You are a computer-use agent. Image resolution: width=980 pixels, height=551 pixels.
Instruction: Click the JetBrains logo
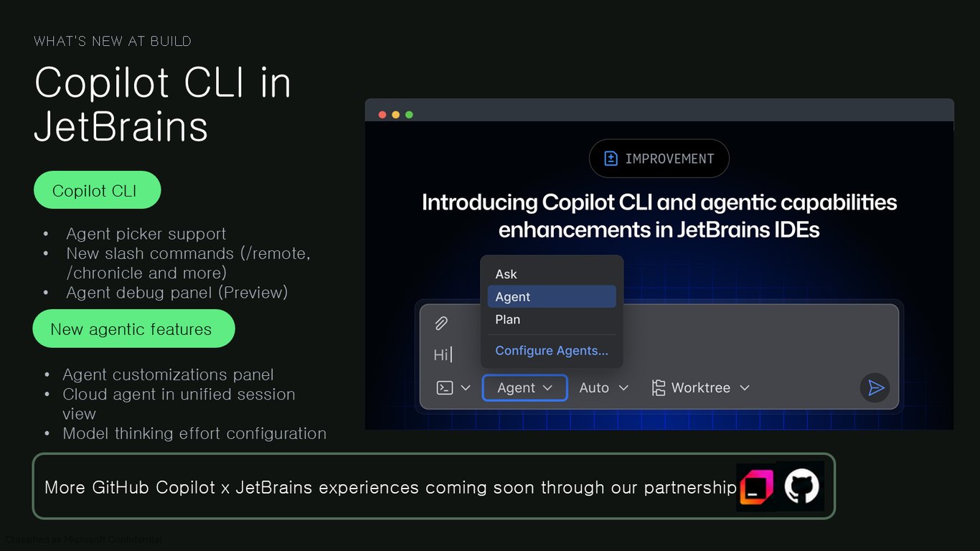tap(756, 486)
